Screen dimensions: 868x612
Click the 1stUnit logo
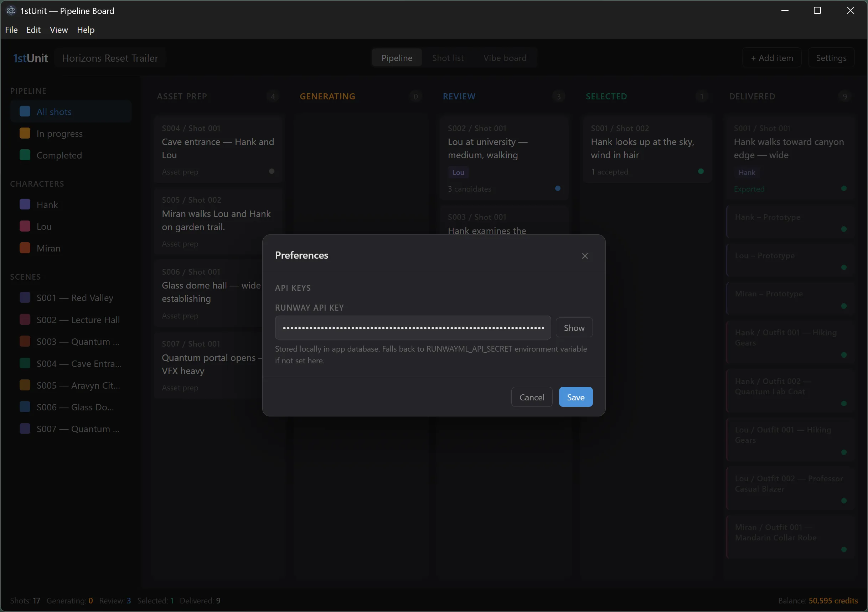point(30,58)
